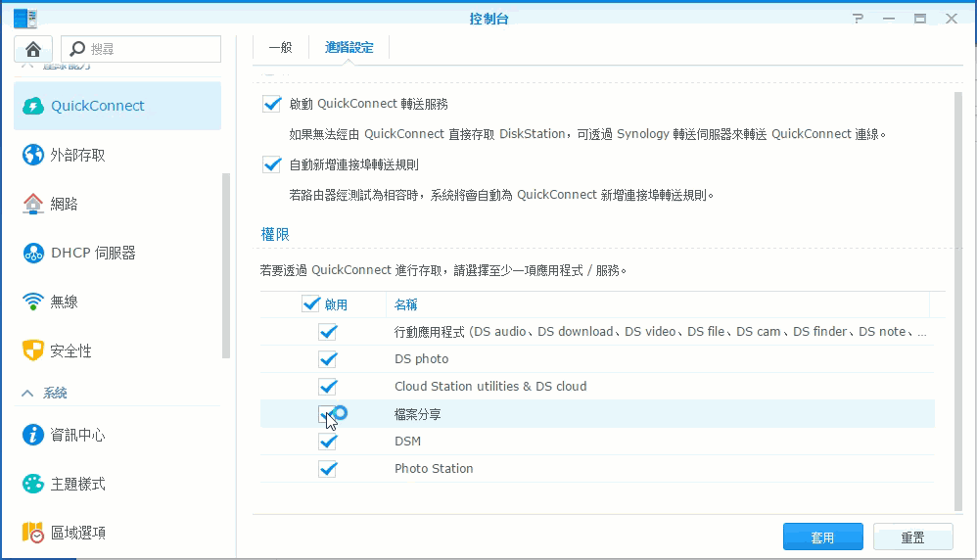Open DHCP 伺服器 settings
The height and width of the screenshot is (560, 977).
pos(93,253)
